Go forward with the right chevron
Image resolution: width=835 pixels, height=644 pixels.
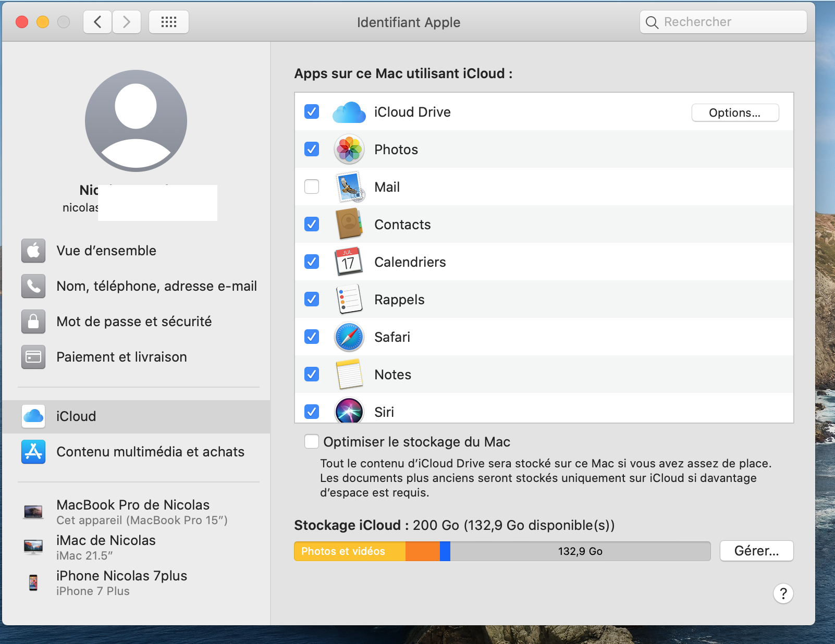tap(127, 22)
